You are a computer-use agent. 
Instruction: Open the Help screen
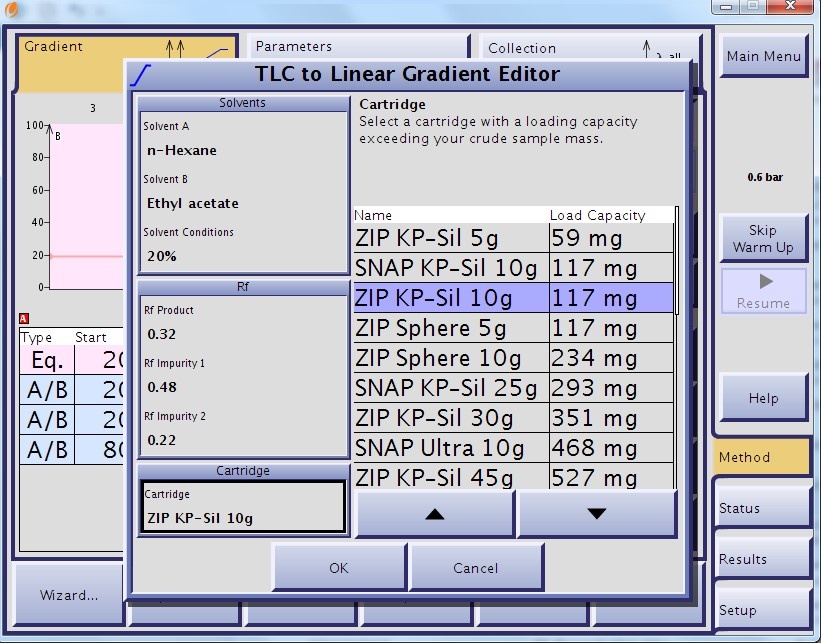point(763,398)
